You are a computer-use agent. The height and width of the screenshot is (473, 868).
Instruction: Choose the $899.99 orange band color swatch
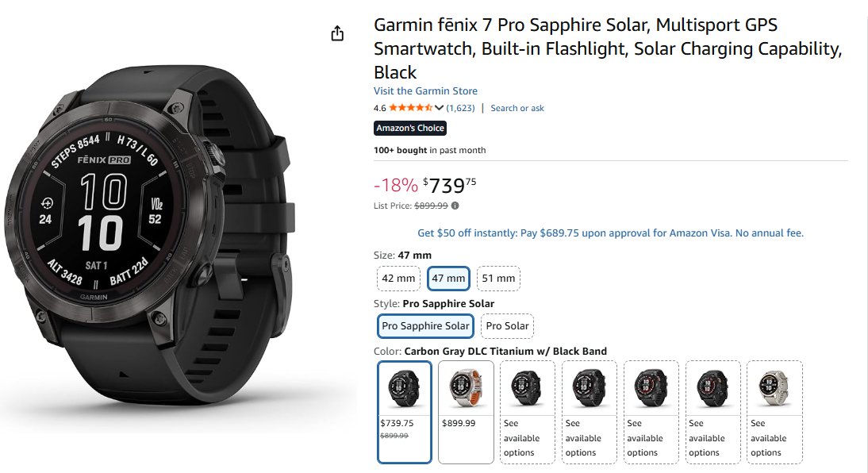(467, 411)
